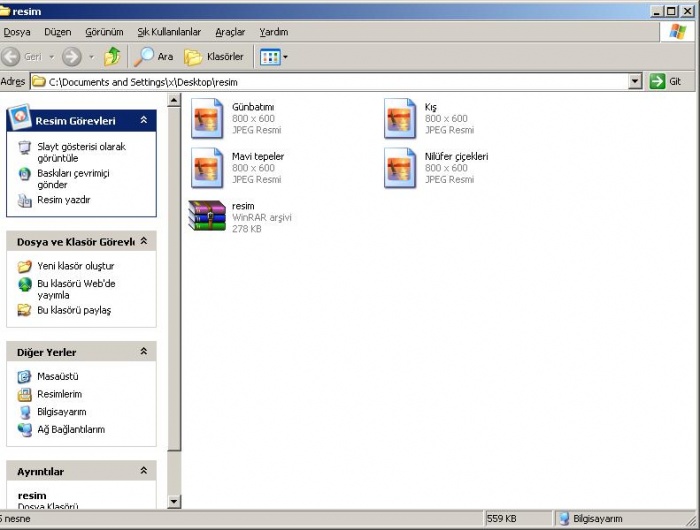Open the Ara search tool
The height and width of the screenshot is (530, 700).
154,57
